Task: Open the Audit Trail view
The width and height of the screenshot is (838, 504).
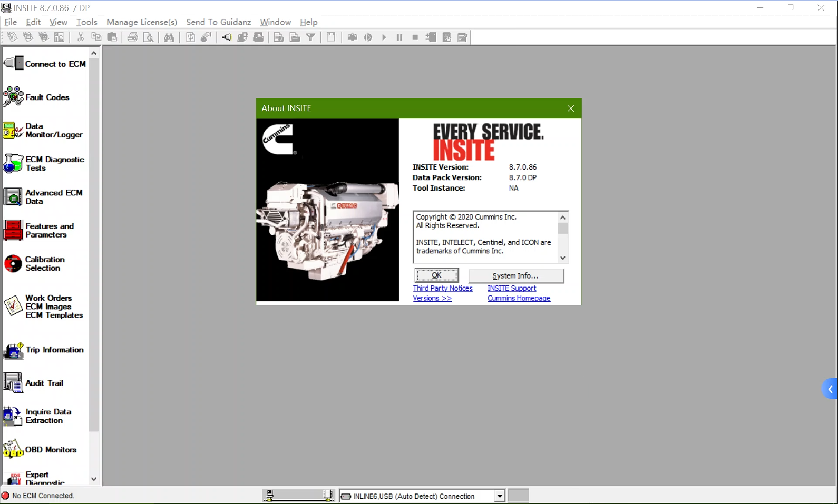Action: (14, 383)
